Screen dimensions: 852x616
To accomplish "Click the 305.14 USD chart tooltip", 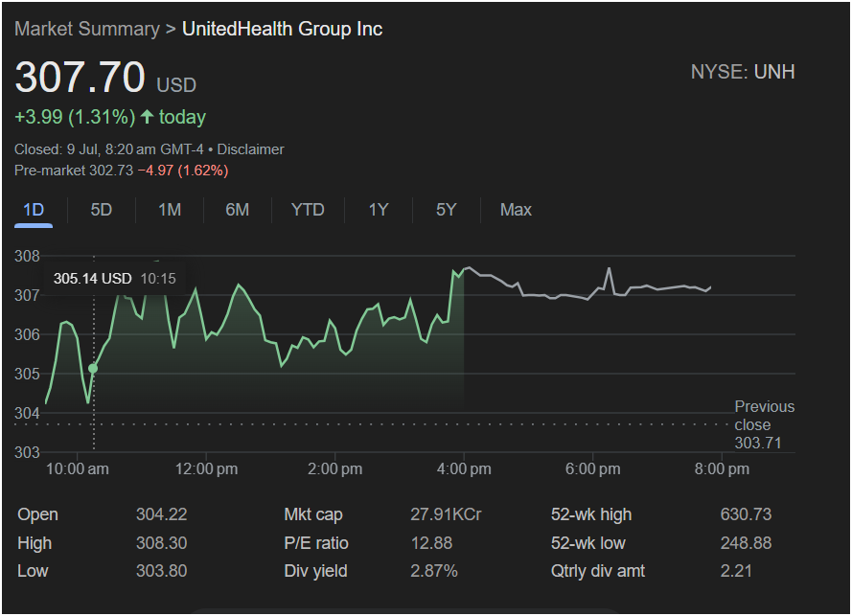I will click(x=114, y=279).
